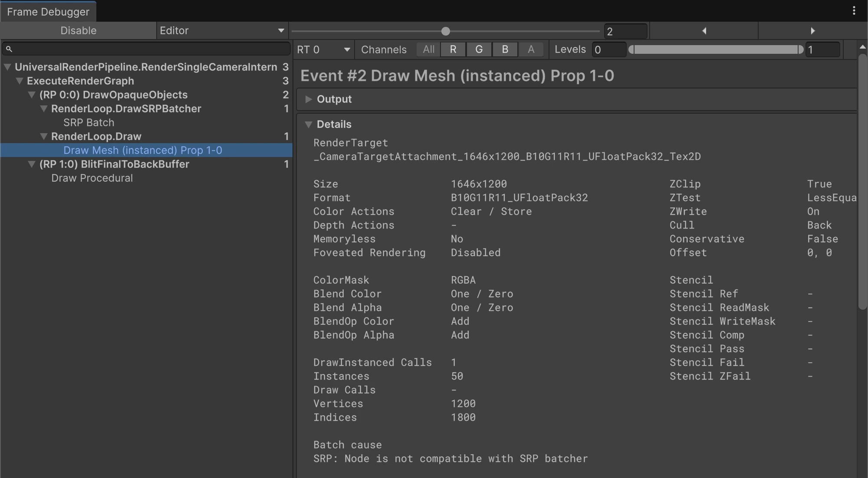Viewport: 868px width, 478px height.
Task: Collapse UniversalRenderPipeline.RenderSingleCameraIntern node
Action: coord(7,67)
